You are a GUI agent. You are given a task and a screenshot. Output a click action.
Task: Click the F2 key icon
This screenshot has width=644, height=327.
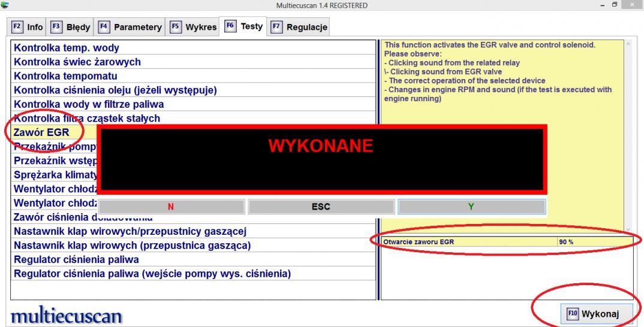pos(17,27)
